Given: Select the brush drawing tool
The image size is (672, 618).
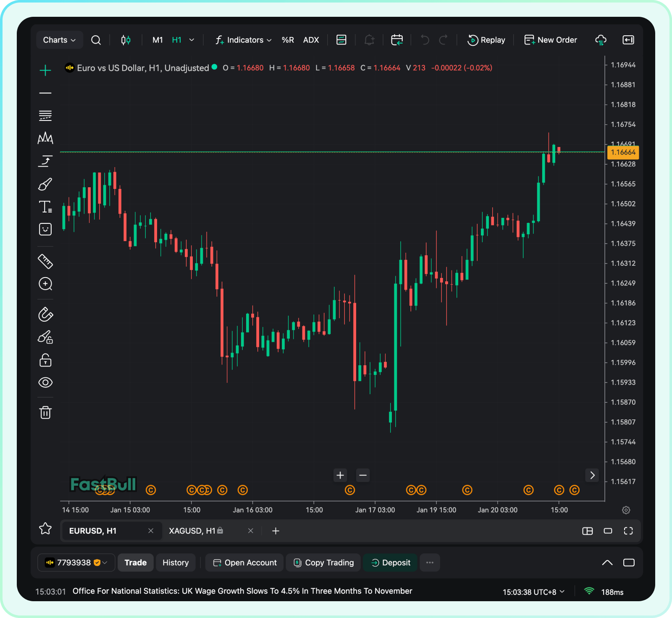Looking at the screenshot, I should pos(45,184).
